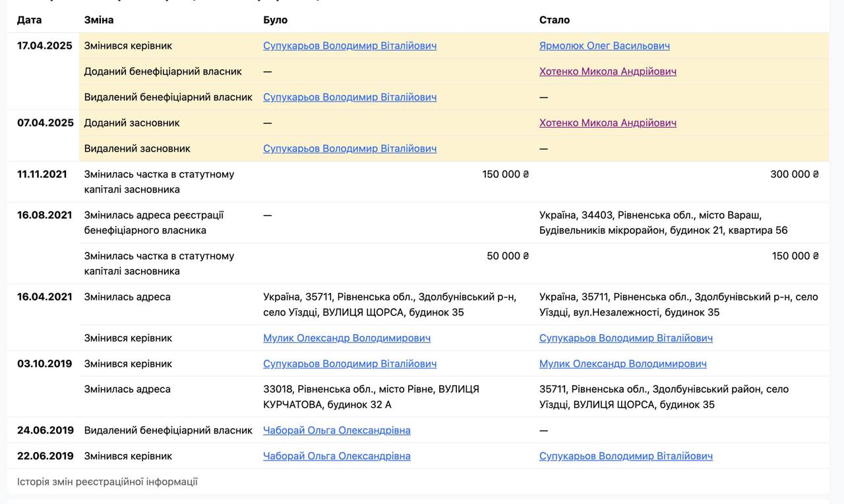Viewport: 844px width, 504px height.
Task: Open Чаборай link in 24.06.2019 row
Action: (x=337, y=430)
